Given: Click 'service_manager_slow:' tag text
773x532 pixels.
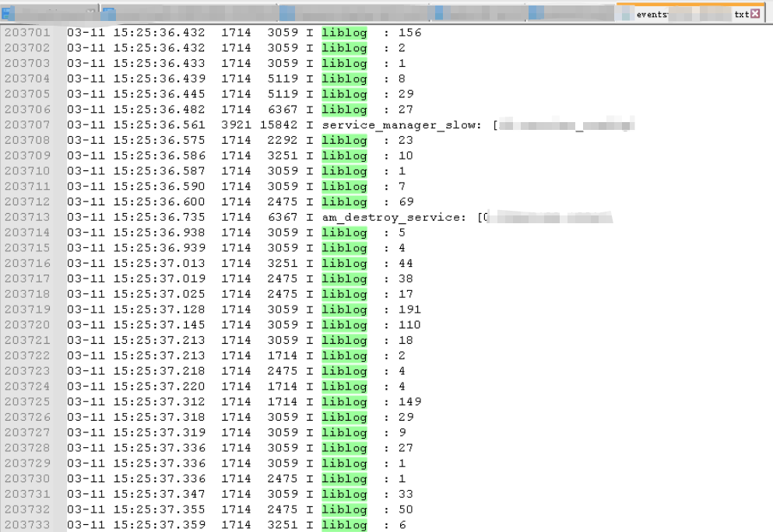Looking at the screenshot, I should 402,125.
